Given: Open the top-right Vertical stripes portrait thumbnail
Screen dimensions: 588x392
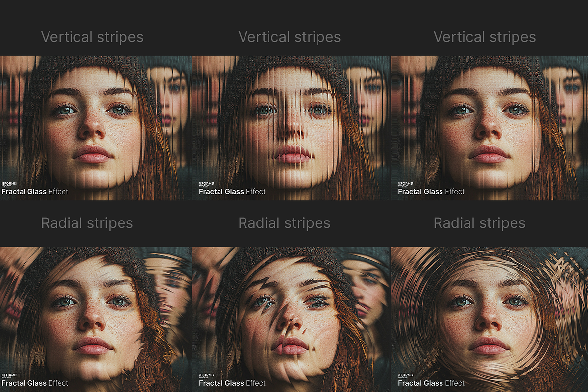Looking at the screenshot, I should click(x=490, y=128).
